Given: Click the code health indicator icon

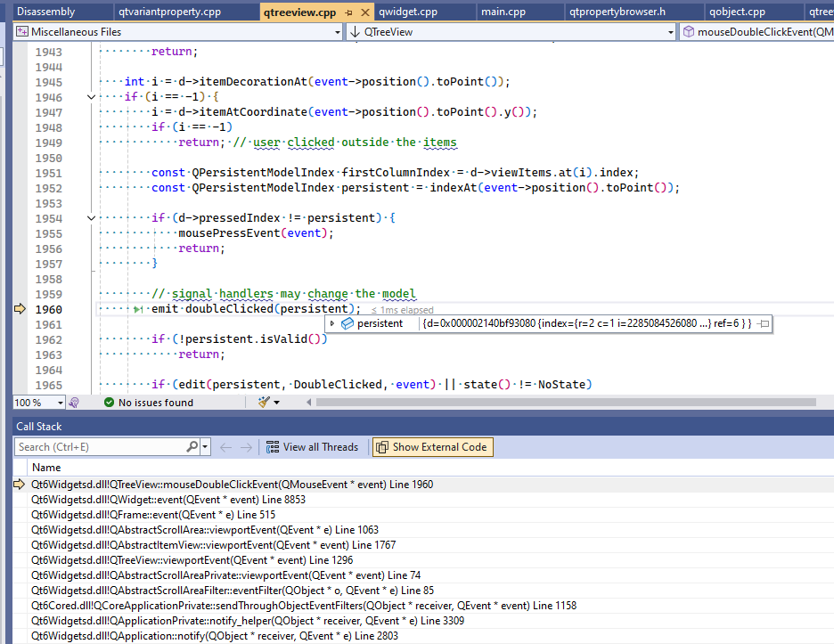Looking at the screenshot, I should [74, 403].
